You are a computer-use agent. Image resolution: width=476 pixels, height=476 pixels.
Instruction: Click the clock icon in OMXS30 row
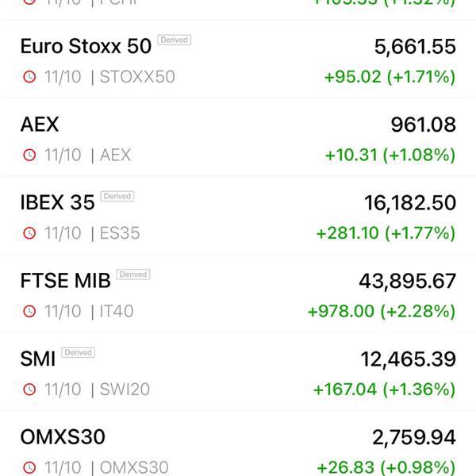tap(29, 467)
